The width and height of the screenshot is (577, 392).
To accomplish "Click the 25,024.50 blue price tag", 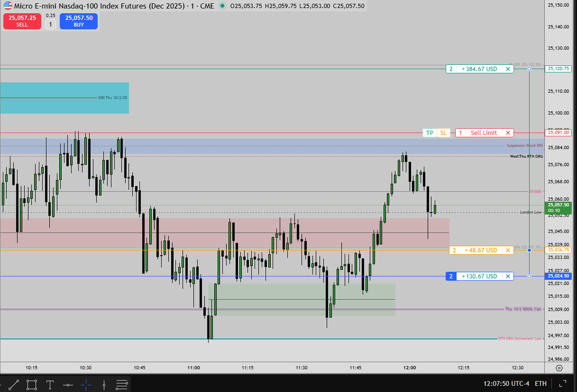I will coord(559,276).
